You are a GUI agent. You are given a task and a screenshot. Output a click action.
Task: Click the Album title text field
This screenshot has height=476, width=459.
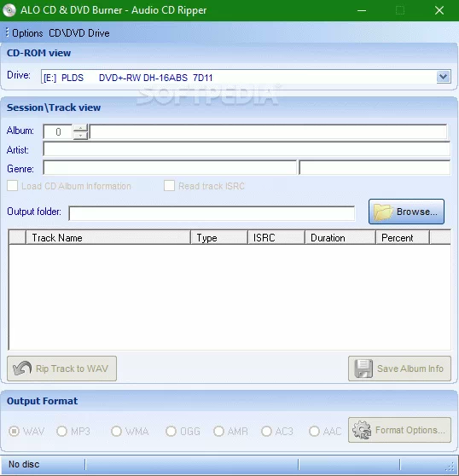(269, 131)
